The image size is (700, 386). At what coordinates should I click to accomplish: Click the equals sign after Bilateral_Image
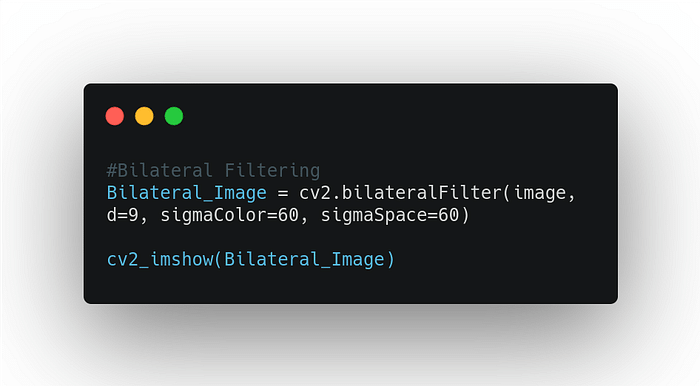(283, 194)
